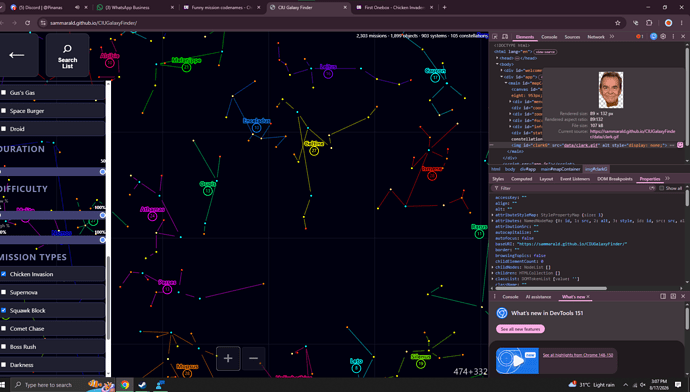Open See all highlights from Chrome link

[577, 355]
